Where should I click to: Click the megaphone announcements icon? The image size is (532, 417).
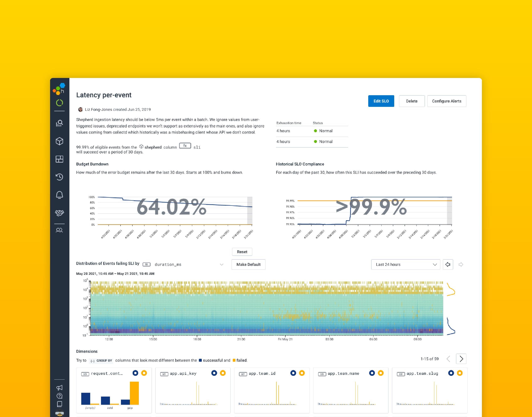tap(59, 387)
